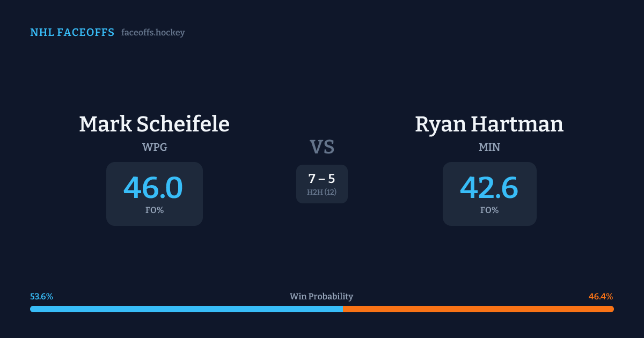Click the FO% label under 46.0
Image resolution: width=644 pixels, height=338 pixels.
(x=154, y=210)
